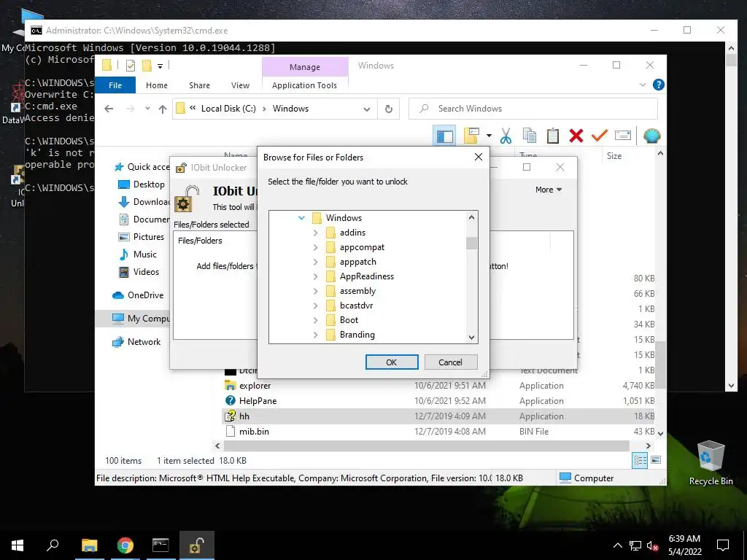Select the HelpPane application file row
Viewport: 747px width, 560px height.
click(438, 401)
